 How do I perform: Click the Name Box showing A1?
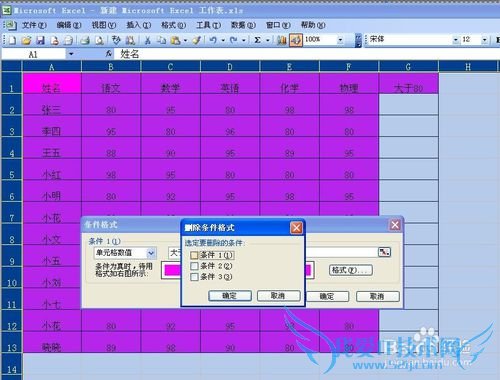click(33, 54)
